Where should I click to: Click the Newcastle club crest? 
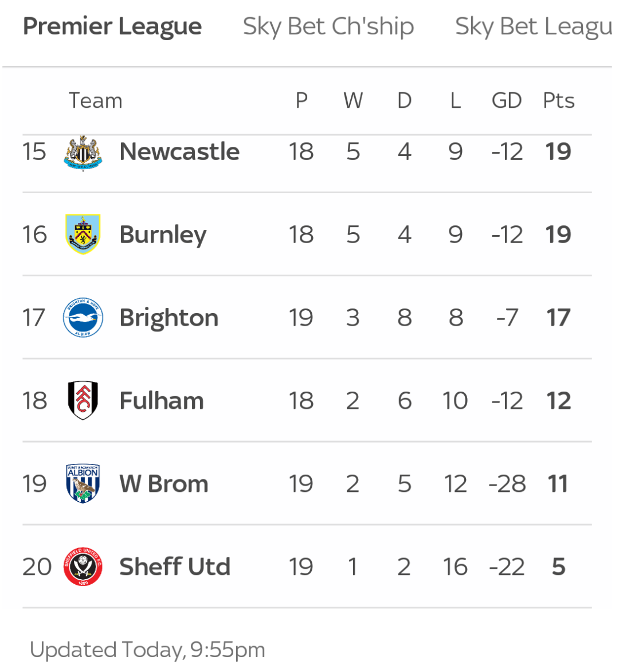83,153
